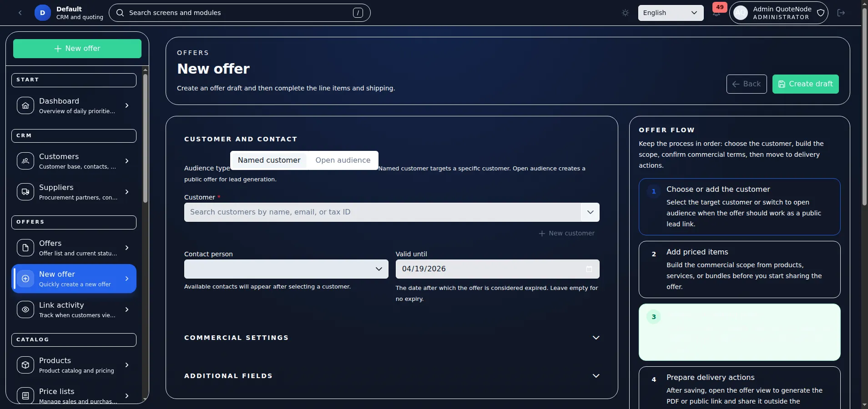
Task: Open Price lists from the catalog
Action: 26,395
